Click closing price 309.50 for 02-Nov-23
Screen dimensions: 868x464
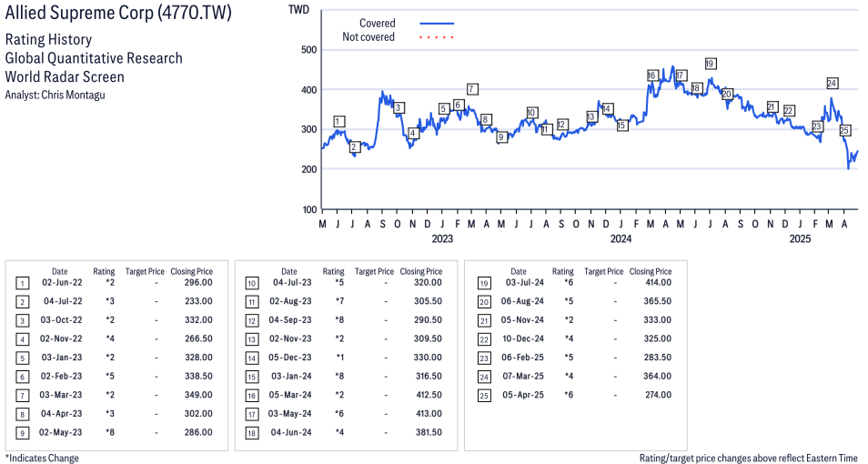click(x=428, y=338)
